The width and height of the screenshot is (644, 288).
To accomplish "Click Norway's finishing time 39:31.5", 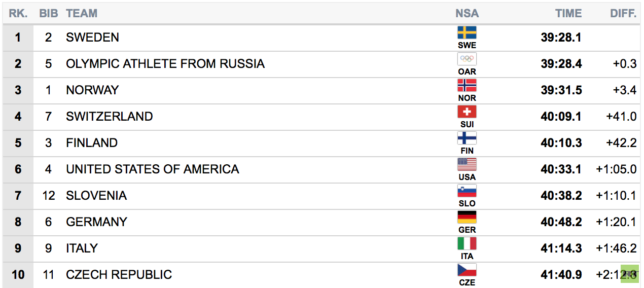I will (561, 90).
